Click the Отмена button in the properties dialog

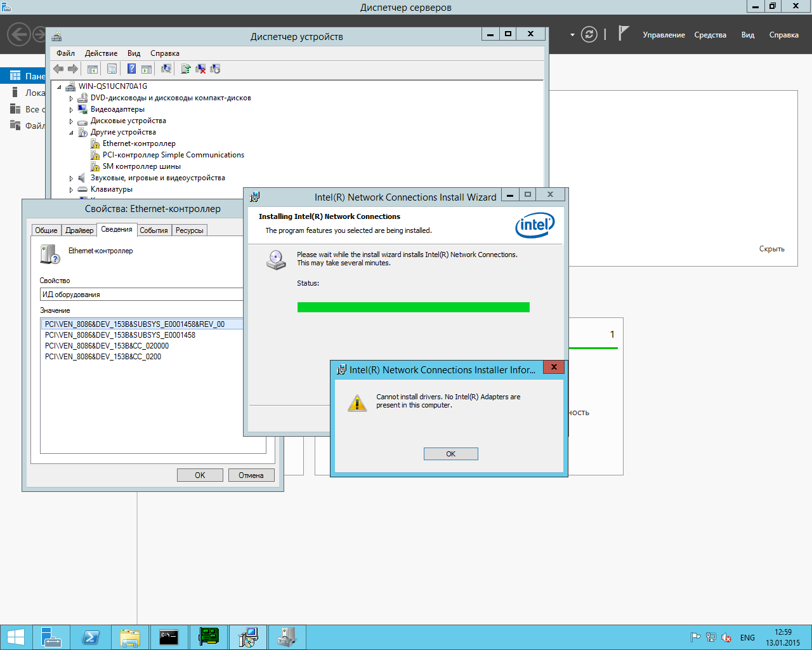coord(251,475)
